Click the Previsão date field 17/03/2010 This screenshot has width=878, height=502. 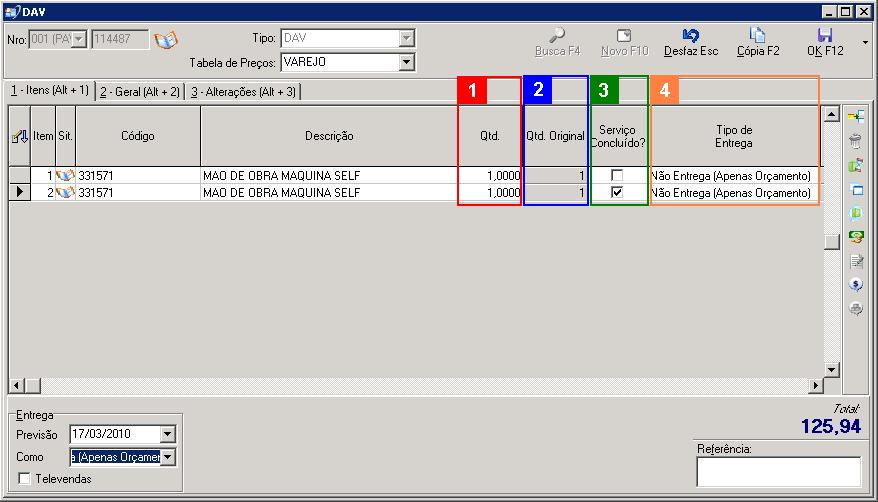point(115,434)
